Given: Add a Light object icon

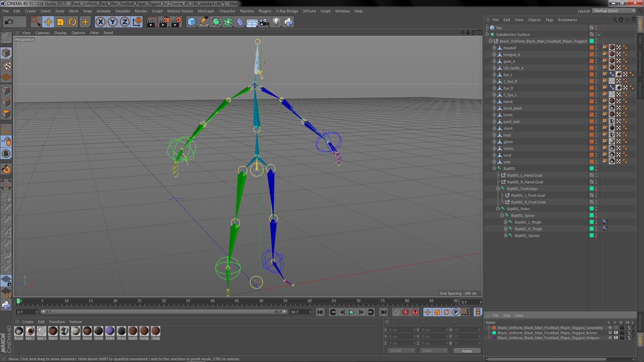Looking at the screenshot, I should [x=276, y=22].
